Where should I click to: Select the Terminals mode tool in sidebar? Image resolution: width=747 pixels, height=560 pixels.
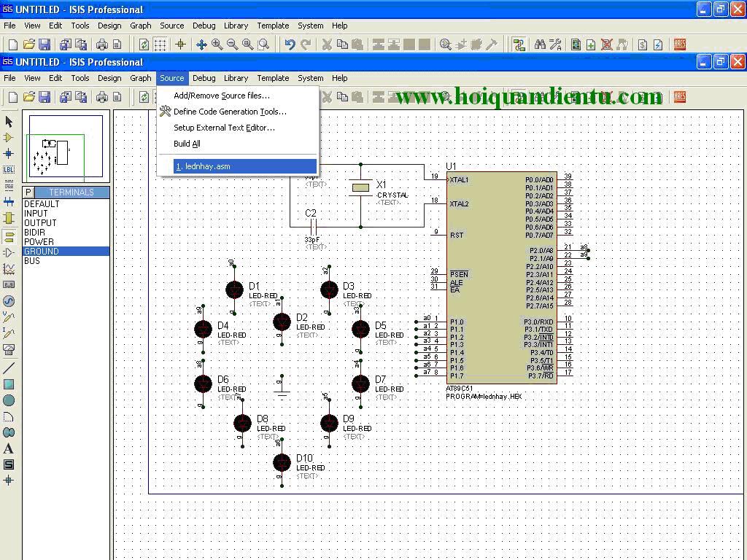(x=9, y=236)
